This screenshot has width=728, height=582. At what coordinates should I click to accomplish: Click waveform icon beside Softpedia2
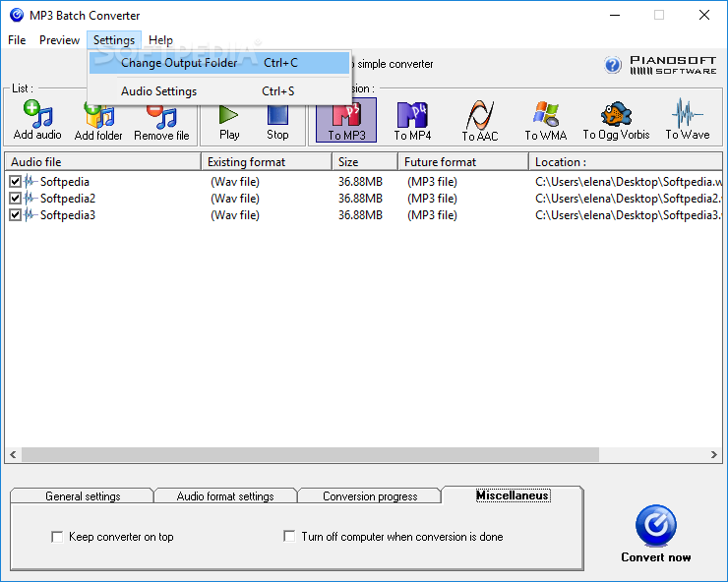click(x=30, y=199)
